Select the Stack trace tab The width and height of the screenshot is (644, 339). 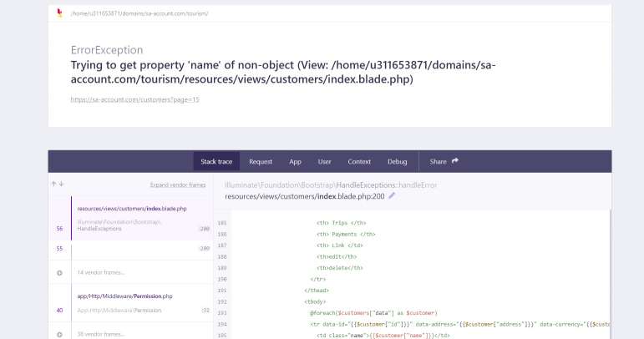(x=216, y=161)
